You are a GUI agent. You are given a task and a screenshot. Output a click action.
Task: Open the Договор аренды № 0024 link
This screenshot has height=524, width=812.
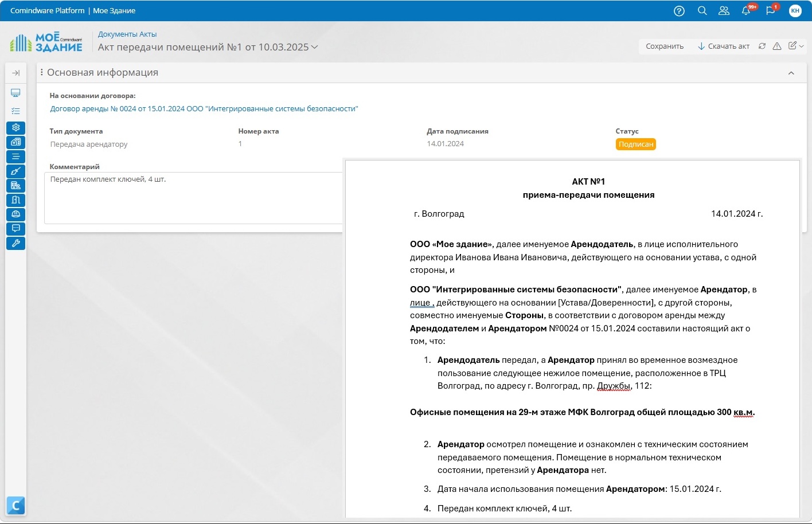tap(204, 109)
